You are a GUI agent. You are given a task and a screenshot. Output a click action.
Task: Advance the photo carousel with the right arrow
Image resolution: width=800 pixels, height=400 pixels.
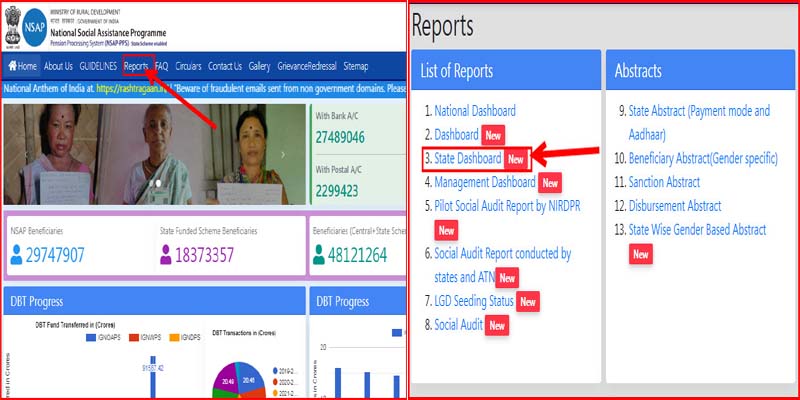point(283,155)
